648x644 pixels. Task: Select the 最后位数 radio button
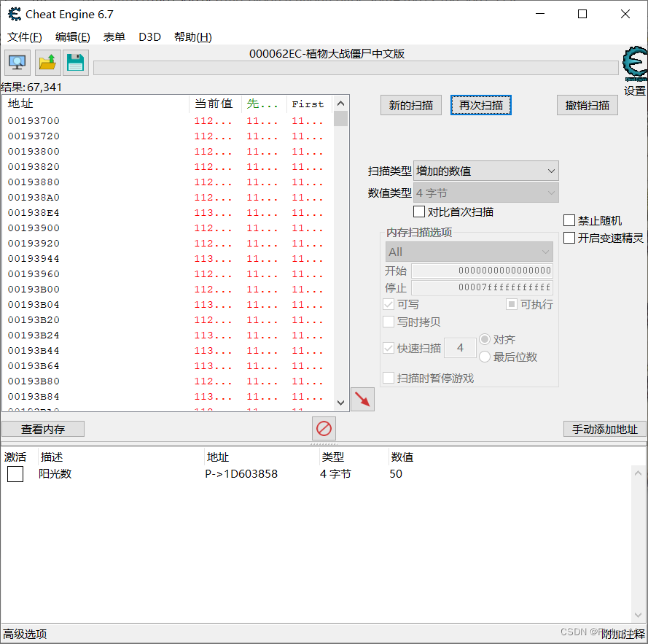point(485,357)
